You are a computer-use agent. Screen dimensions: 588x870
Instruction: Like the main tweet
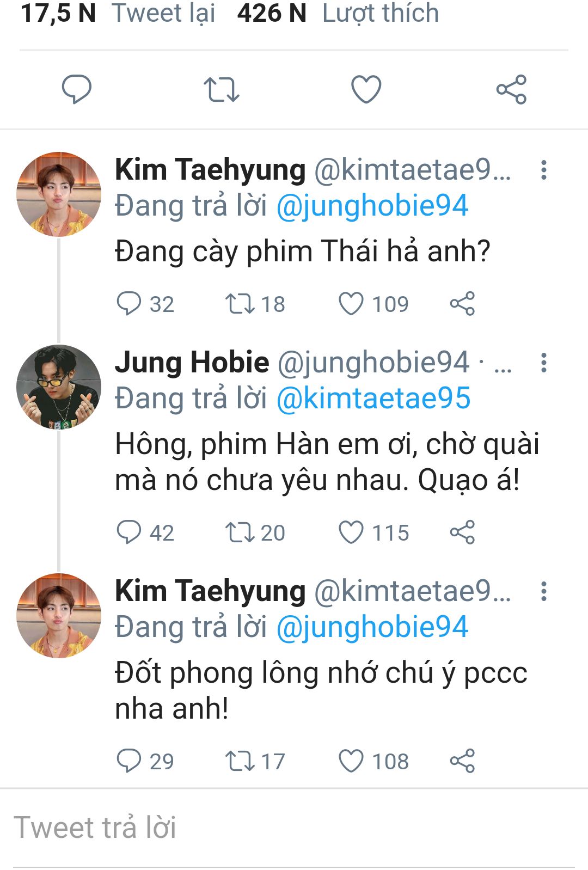pos(366,89)
